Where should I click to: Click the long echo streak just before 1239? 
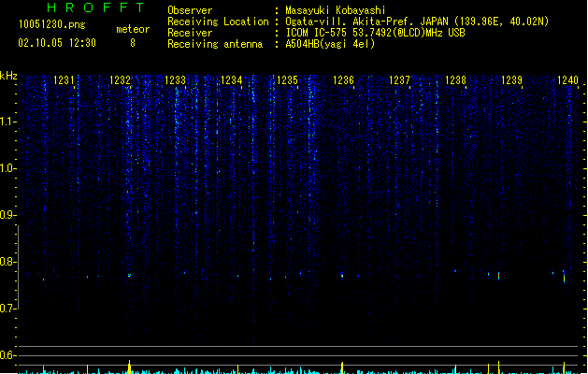coord(499,276)
